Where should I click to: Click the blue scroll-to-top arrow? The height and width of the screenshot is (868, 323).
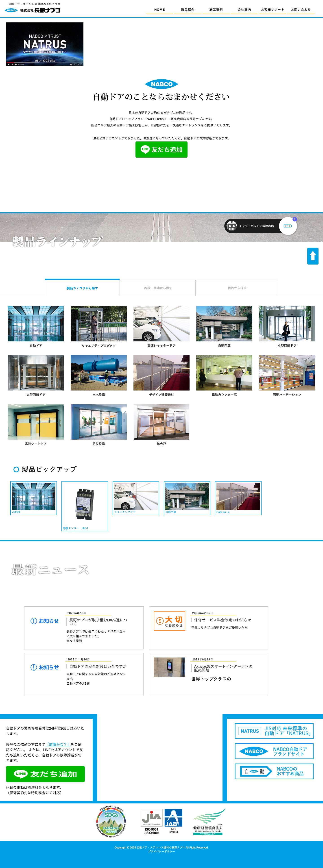313,256
